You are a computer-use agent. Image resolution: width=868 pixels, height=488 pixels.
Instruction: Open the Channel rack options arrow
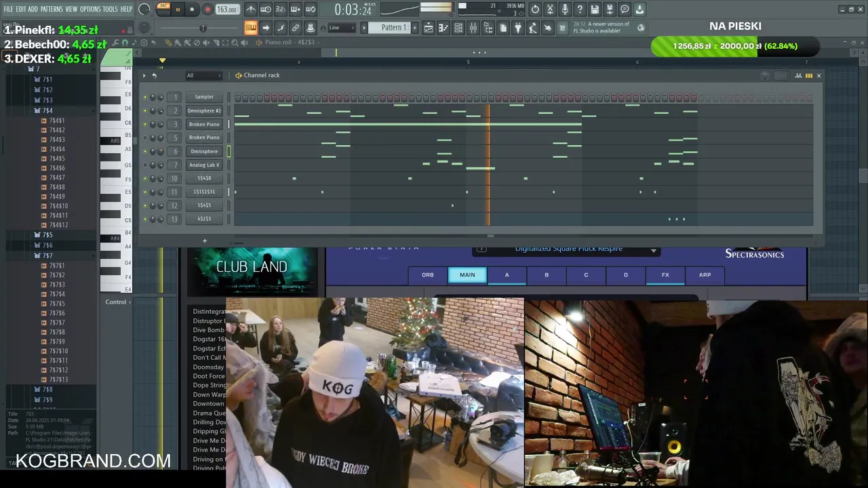coord(144,75)
